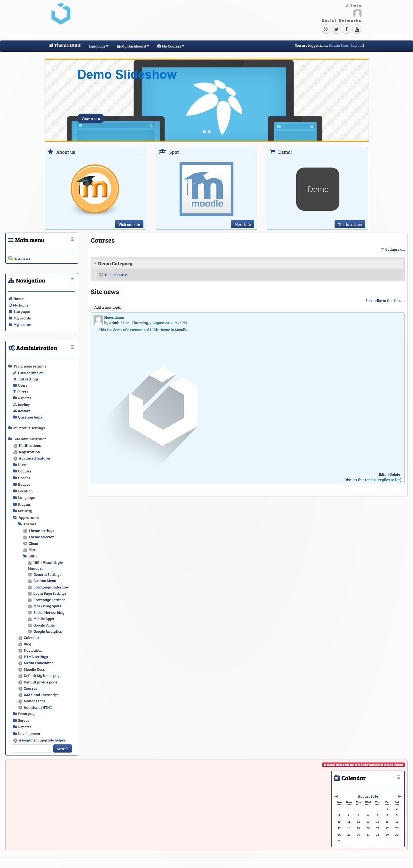
Task: Click the About us star icon
Action: pyautogui.click(x=50, y=152)
